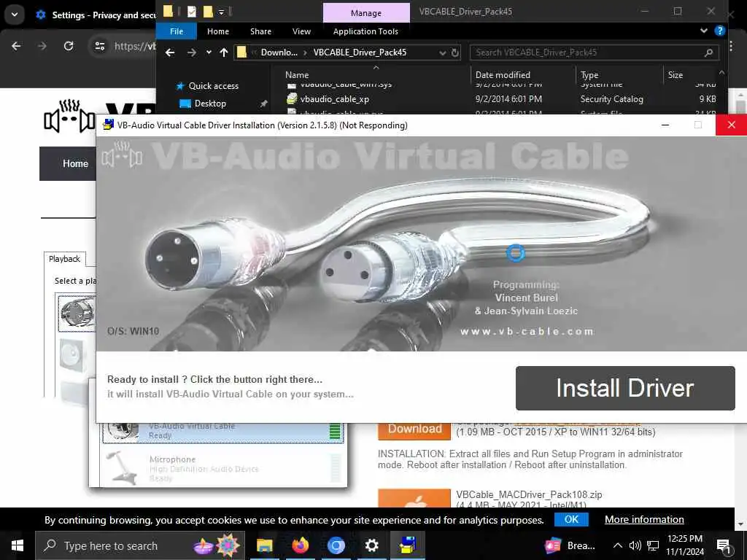Click the Properties quick access toolbar icon

192,12
